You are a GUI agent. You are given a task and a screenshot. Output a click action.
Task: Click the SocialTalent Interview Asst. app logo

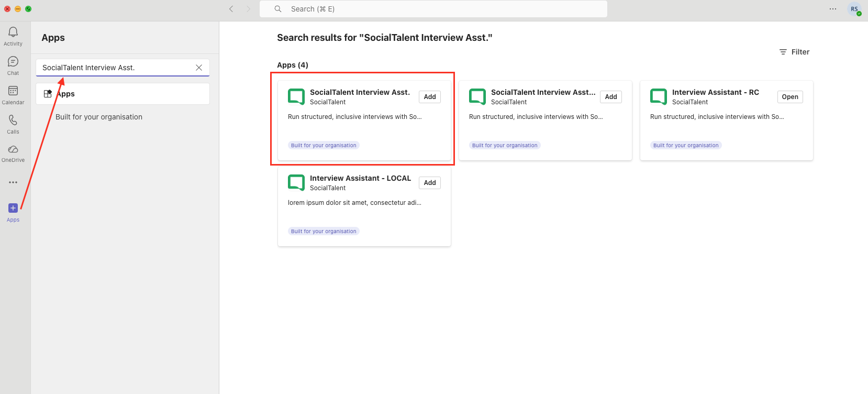point(296,96)
